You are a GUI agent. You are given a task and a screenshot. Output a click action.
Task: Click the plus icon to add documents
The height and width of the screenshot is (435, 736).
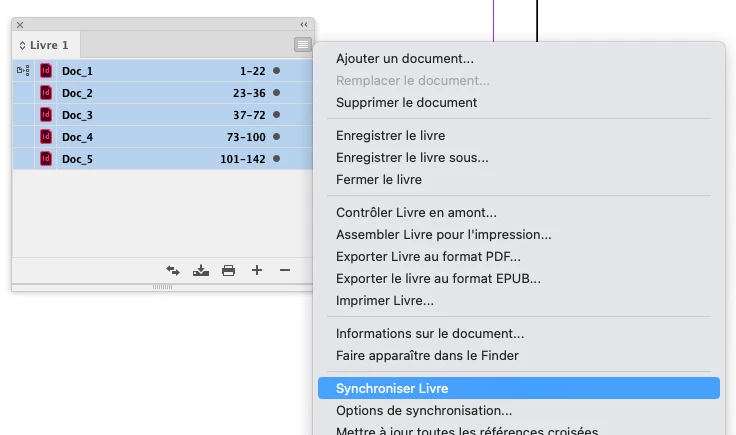[257, 270]
